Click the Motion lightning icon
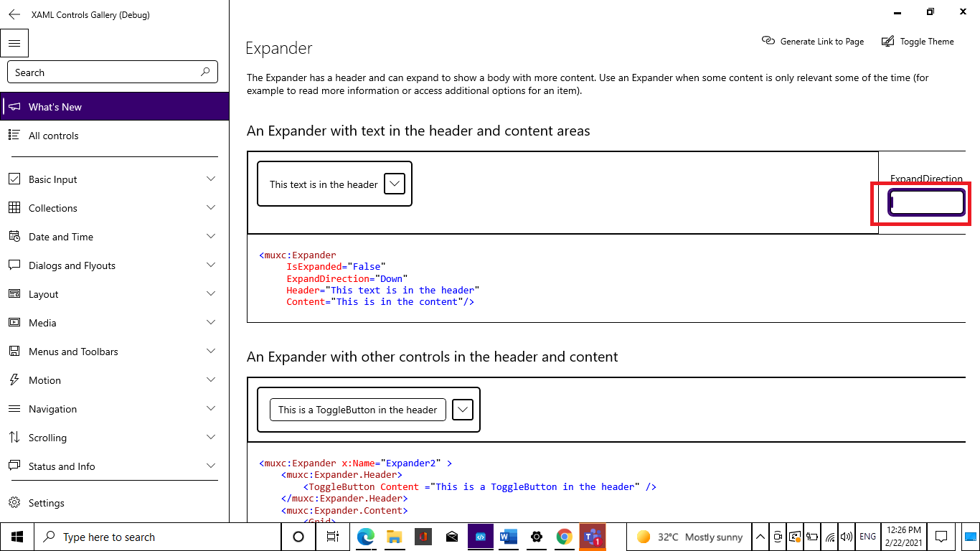Viewport: 980px width, 551px height. 14,380
